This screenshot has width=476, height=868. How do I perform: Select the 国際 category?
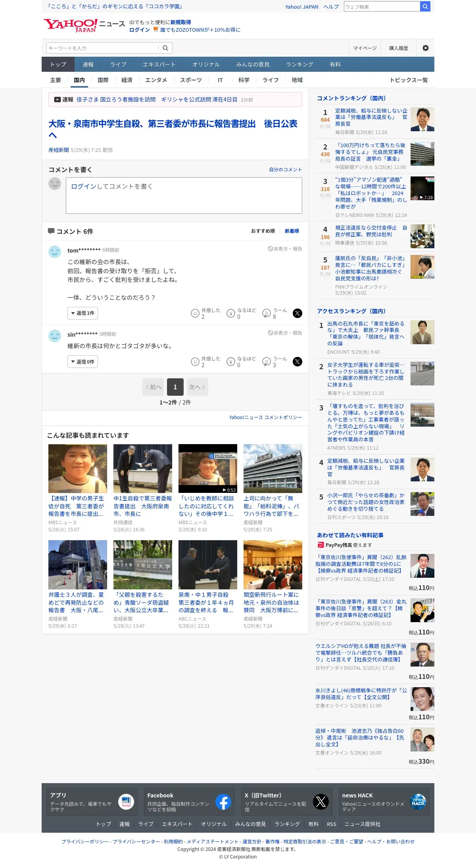click(x=103, y=80)
